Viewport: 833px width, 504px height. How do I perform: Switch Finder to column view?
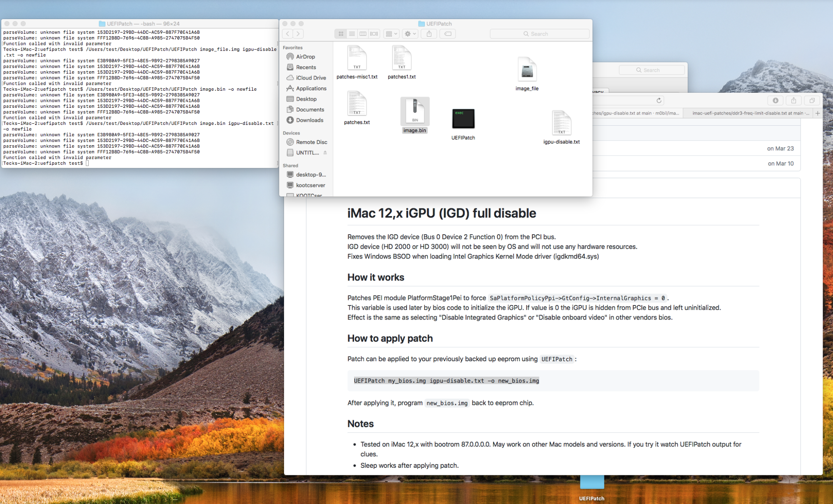click(x=363, y=34)
